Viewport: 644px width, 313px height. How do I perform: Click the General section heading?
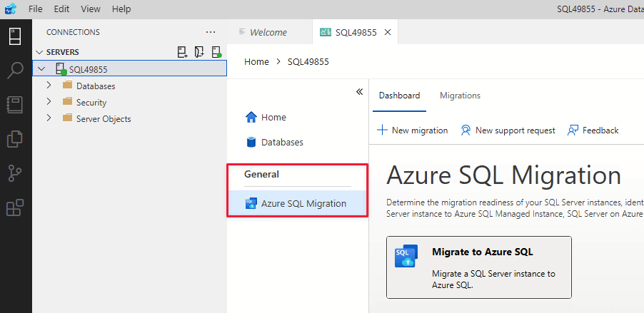[x=261, y=175]
